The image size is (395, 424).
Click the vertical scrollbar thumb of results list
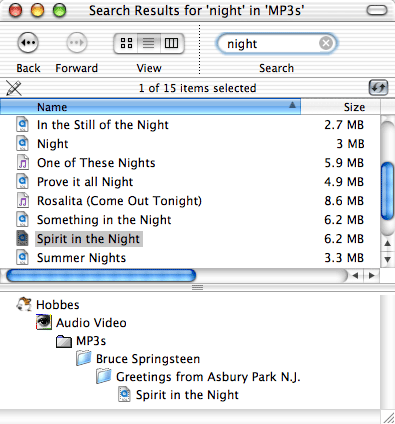[x=387, y=191]
